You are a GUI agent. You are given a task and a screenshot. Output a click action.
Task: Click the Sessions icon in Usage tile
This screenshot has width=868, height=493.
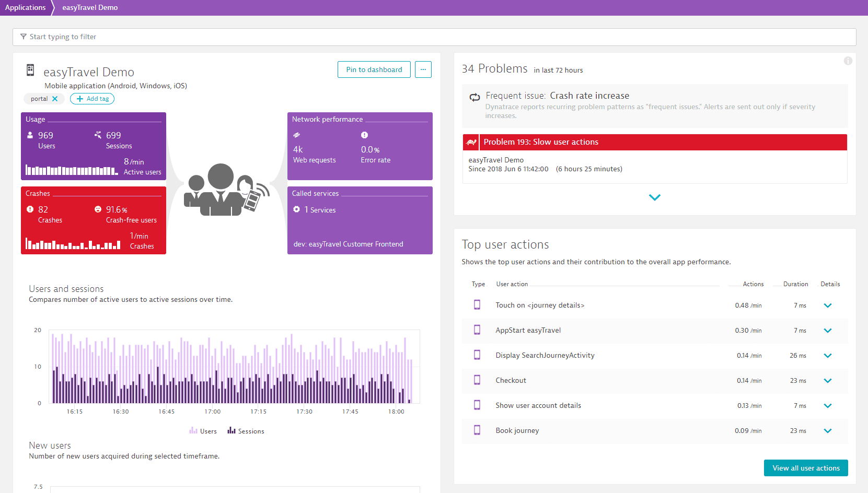[x=98, y=135]
